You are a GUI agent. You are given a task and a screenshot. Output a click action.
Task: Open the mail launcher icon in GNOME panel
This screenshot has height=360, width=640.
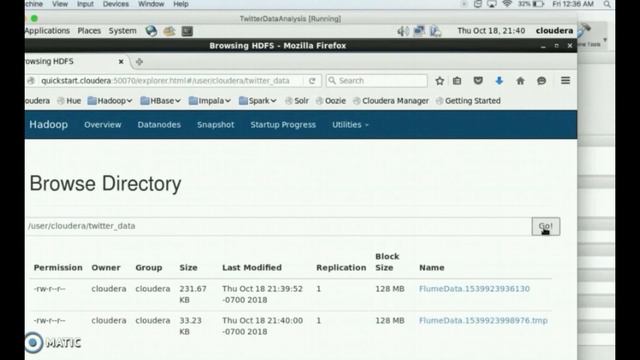(169, 31)
